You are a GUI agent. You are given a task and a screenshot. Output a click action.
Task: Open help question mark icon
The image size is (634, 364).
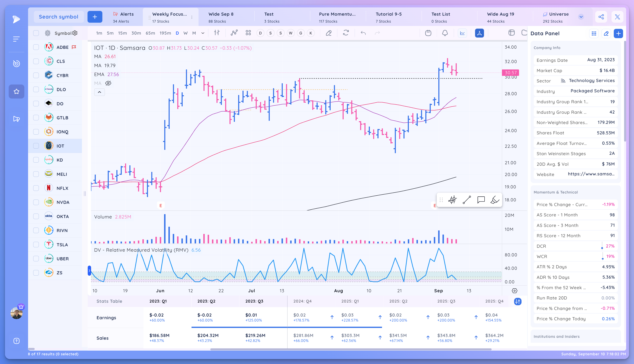tap(17, 341)
